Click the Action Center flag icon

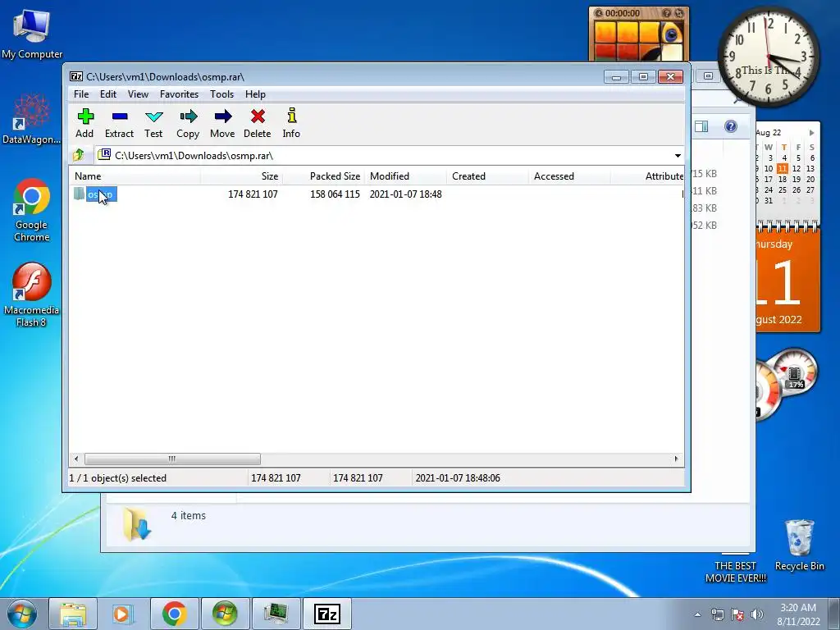[737, 614]
